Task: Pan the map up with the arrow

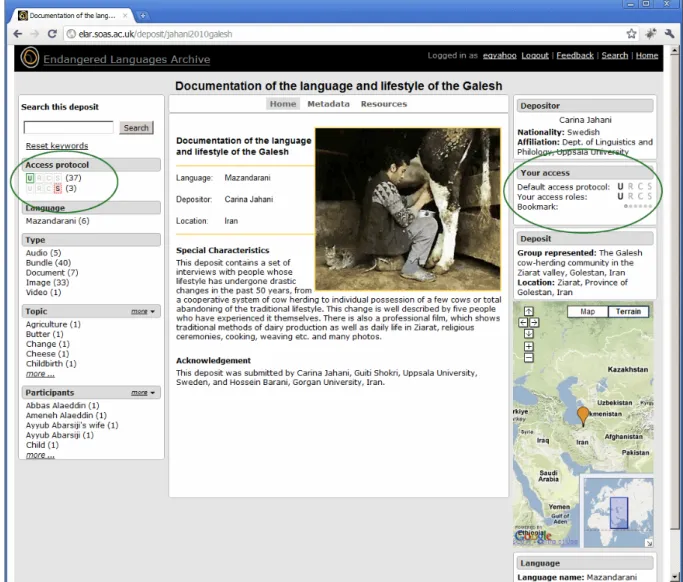Action: pyautogui.click(x=528, y=311)
